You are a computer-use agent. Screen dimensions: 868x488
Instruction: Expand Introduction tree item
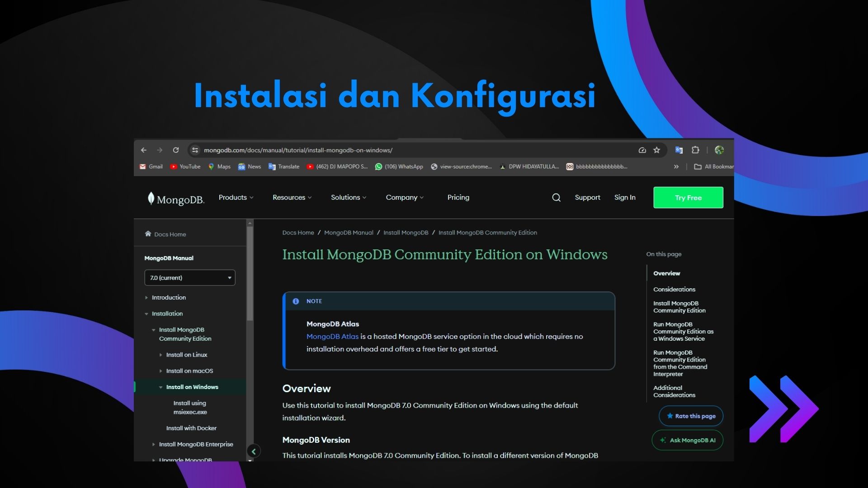click(146, 298)
